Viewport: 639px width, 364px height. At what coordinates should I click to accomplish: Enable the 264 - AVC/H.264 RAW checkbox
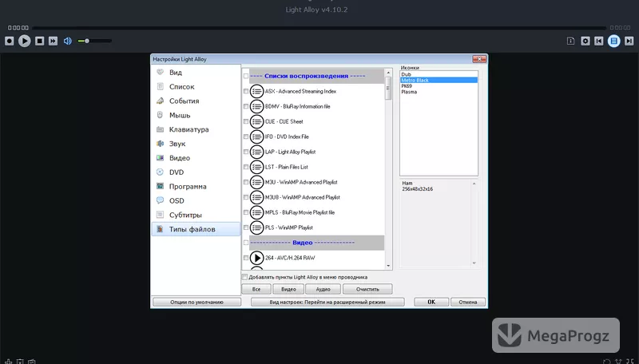246,258
